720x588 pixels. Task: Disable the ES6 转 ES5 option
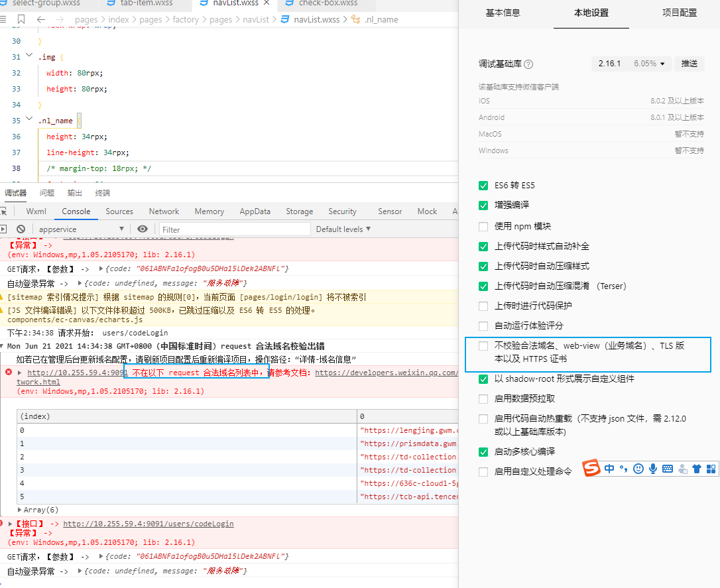[483, 185]
